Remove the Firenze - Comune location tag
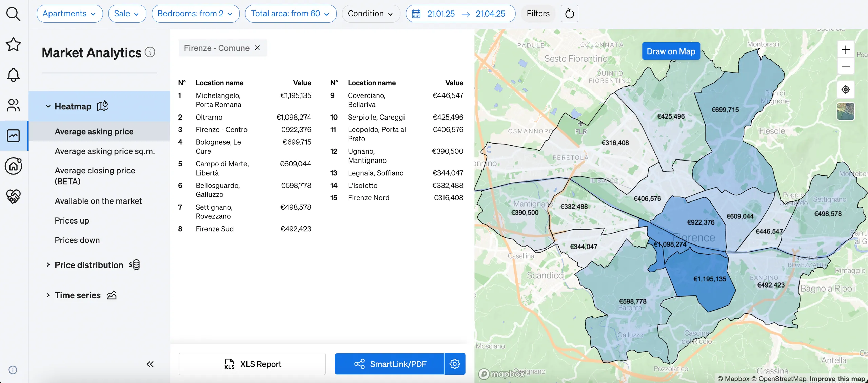This screenshot has height=383, width=868. [257, 48]
